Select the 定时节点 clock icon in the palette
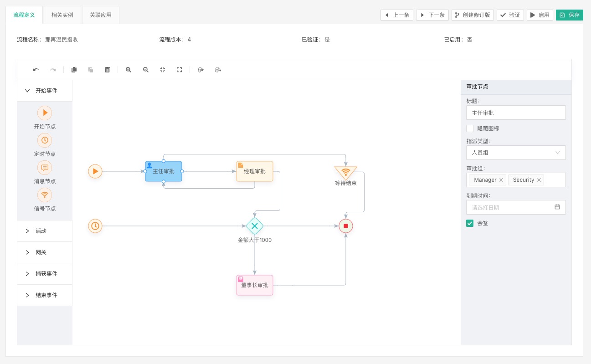This screenshot has width=591, height=364. click(45, 140)
